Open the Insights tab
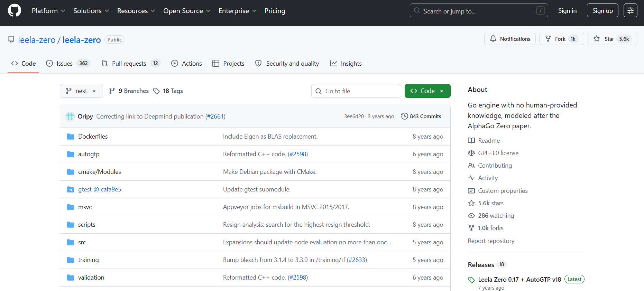Screen dimensions: 644x291 (346, 63)
